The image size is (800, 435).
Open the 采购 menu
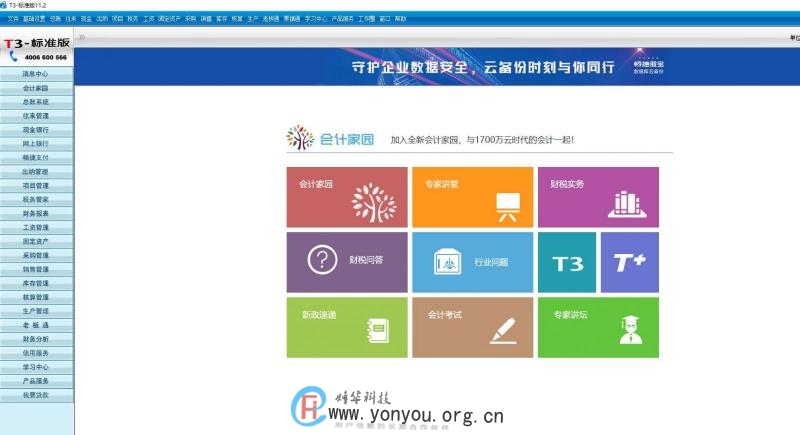(190, 19)
